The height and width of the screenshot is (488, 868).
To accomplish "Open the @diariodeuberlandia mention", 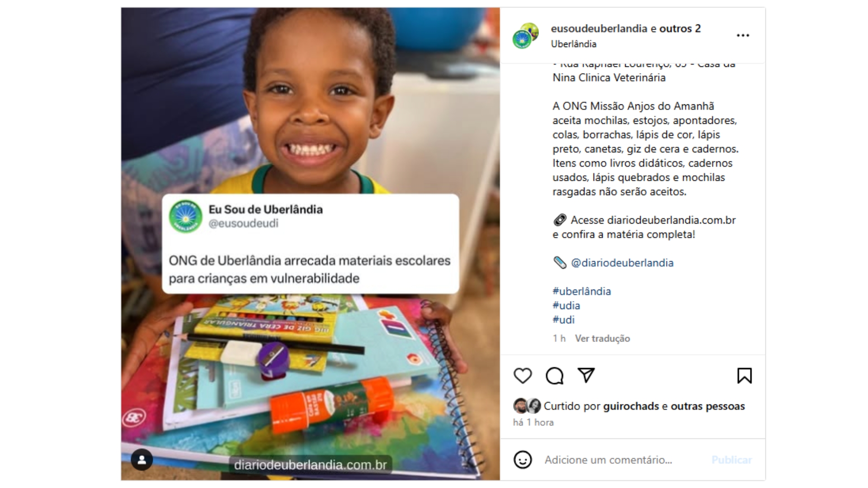I will click(622, 263).
